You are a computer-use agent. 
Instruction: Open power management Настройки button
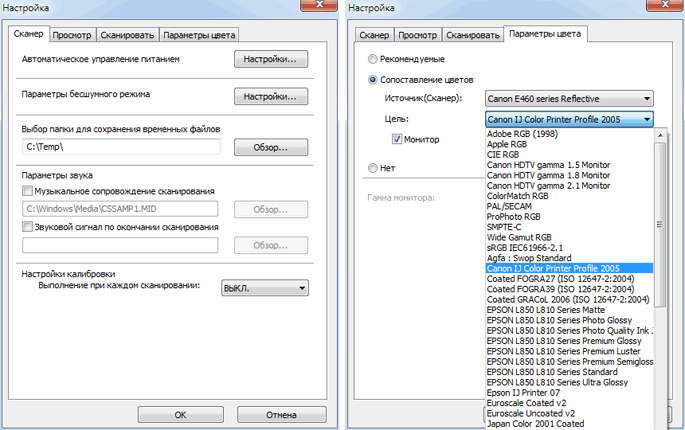(x=271, y=59)
